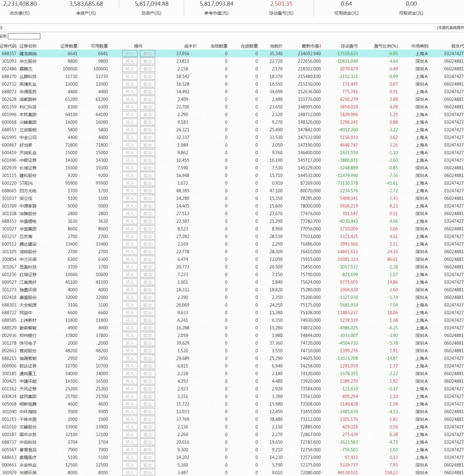Click 买入 button for 002628 成都路桥

point(130,99)
